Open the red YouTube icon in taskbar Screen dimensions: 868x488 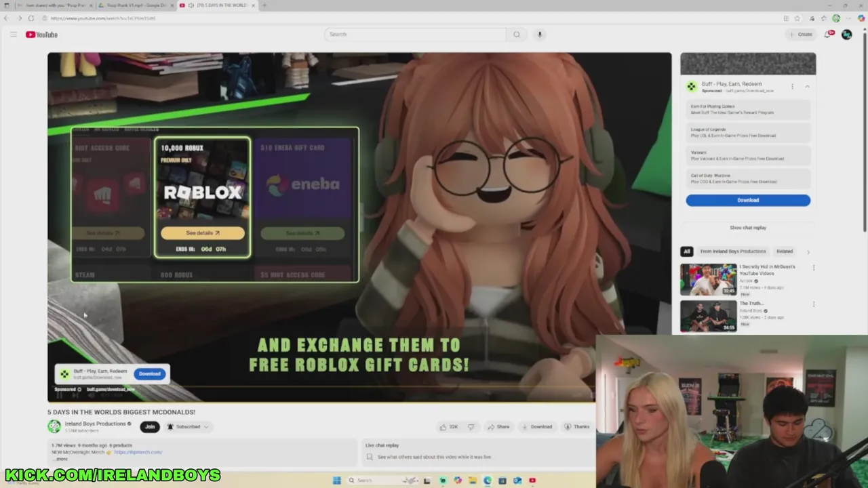[x=532, y=481]
